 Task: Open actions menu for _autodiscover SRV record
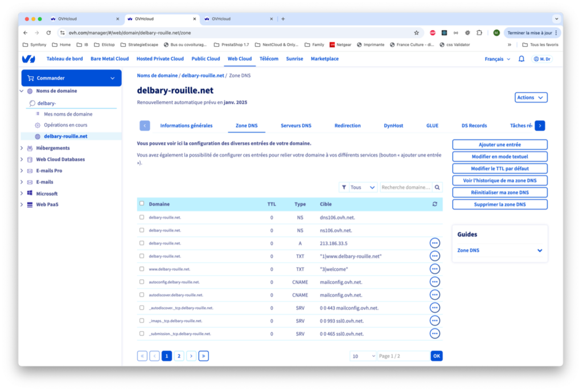pos(434,308)
